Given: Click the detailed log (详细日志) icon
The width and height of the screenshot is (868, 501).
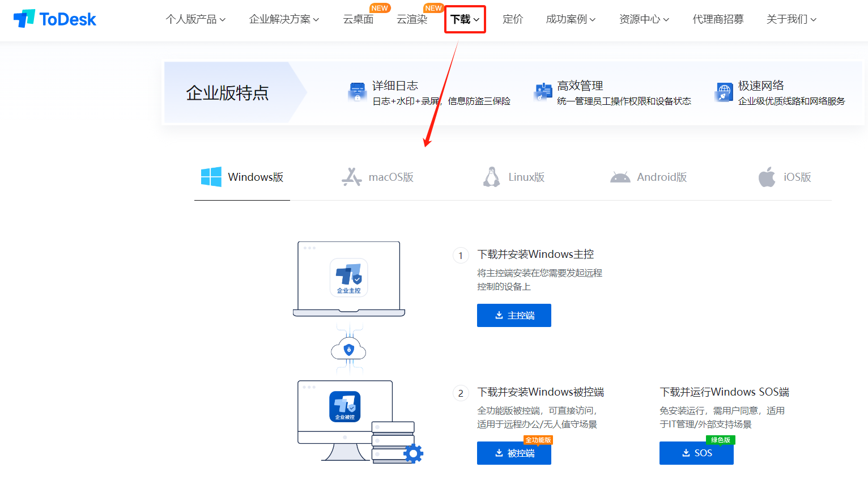Looking at the screenshot, I should click(357, 92).
